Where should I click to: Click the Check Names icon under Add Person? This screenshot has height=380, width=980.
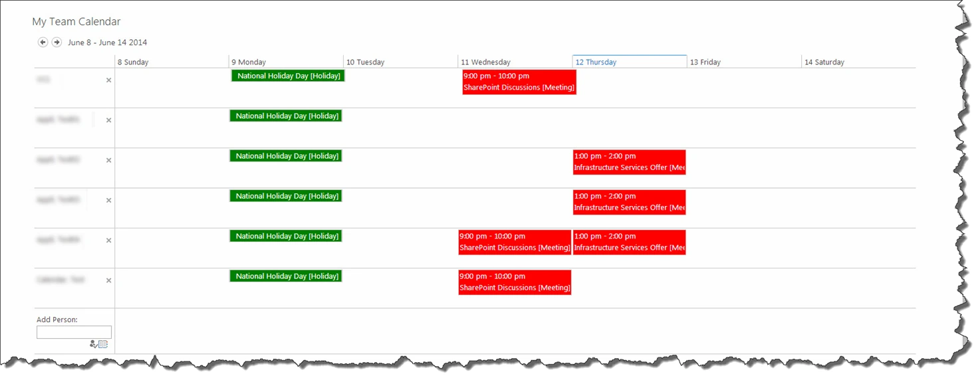[x=93, y=344]
